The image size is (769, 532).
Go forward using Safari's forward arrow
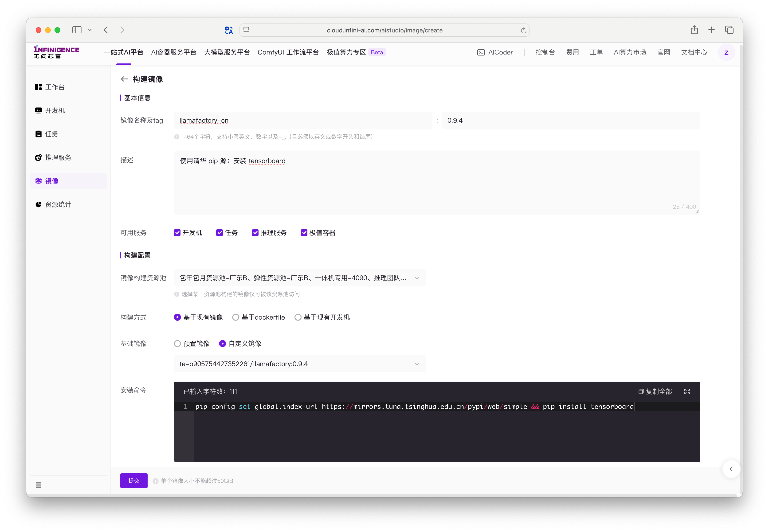pyautogui.click(x=122, y=30)
